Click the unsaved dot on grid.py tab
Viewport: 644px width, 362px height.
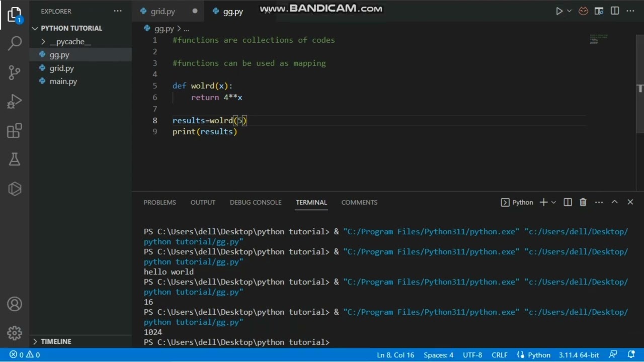pyautogui.click(x=195, y=11)
